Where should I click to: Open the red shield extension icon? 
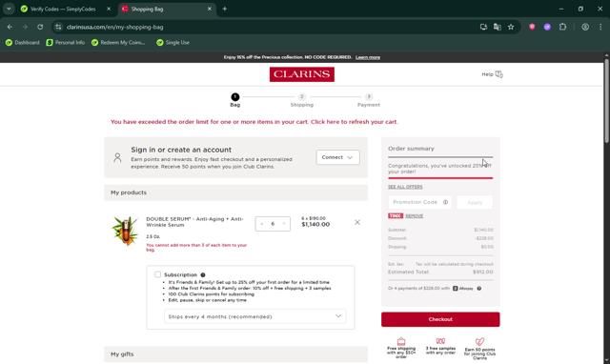click(x=532, y=27)
